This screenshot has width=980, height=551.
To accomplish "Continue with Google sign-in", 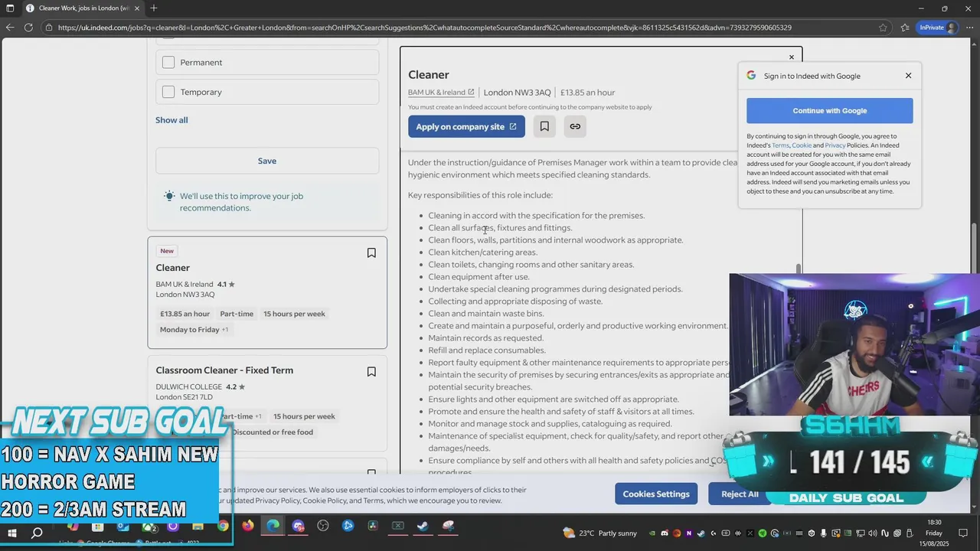I will (x=830, y=111).
